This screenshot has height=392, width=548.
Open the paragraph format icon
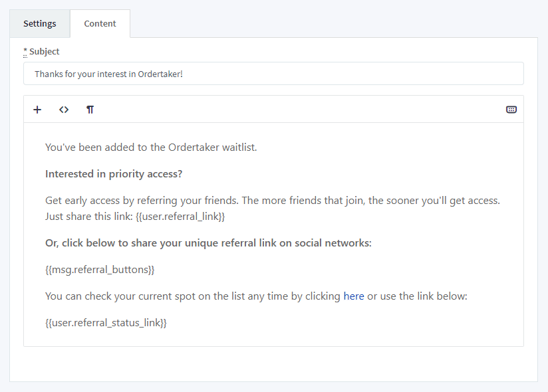pos(90,110)
